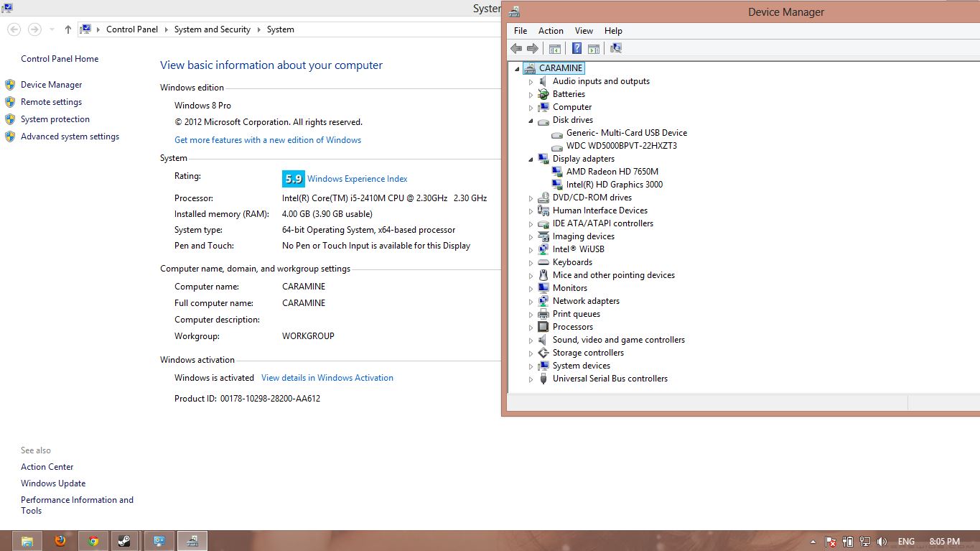Open System protection link
This screenshot has width=980, height=551.
55,119
